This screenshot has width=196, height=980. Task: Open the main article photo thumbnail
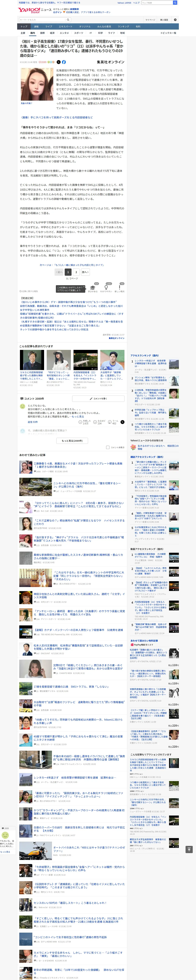(37, 84)
